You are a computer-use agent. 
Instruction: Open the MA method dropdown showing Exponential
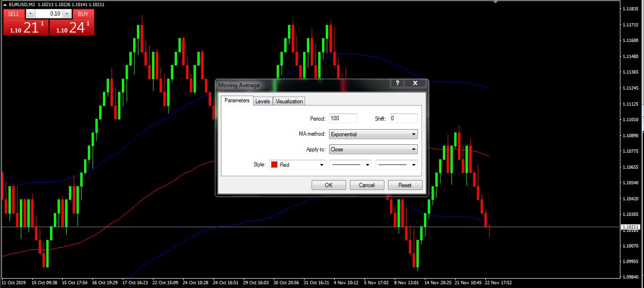point(373,134)
